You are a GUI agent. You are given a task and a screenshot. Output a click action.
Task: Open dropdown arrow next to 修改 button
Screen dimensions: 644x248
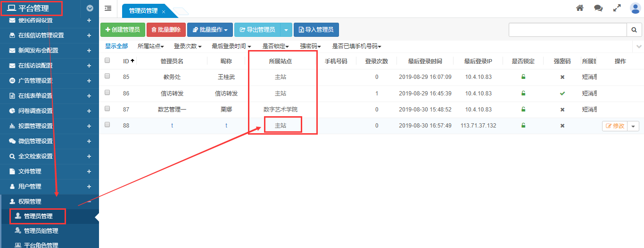[x=633, y=126]
